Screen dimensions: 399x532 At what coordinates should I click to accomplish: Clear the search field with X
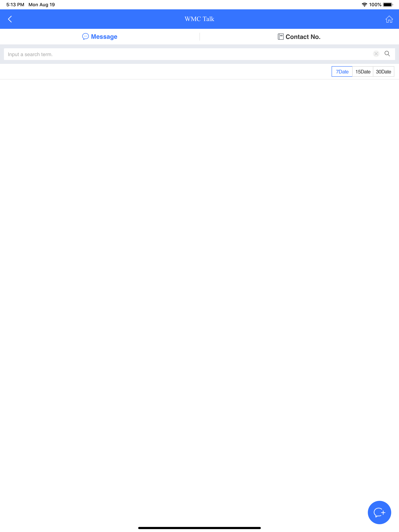[376, 54]
